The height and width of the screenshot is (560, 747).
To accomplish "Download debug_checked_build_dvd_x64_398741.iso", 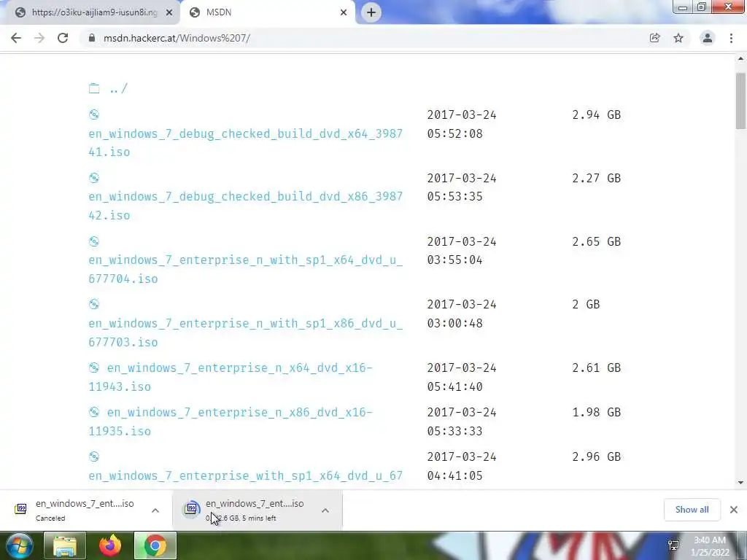I will click(x=245, y=143).
